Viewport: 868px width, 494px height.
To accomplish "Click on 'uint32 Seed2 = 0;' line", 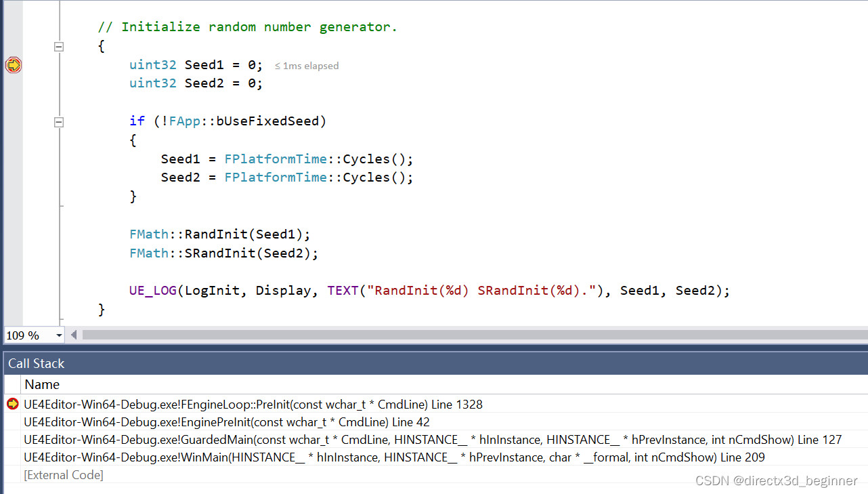I will pos(196,83).
